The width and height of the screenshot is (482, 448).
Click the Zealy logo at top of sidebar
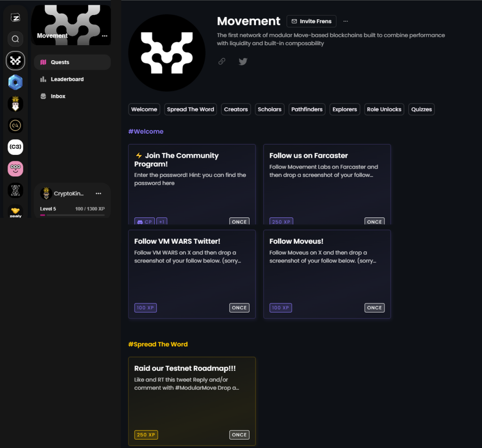(x=15, y=17)
